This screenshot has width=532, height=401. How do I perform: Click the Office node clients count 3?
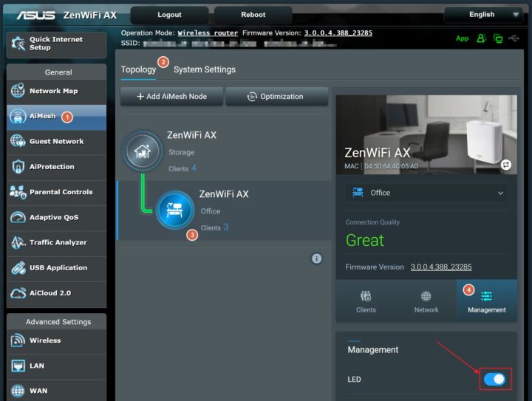pos(226,227)
